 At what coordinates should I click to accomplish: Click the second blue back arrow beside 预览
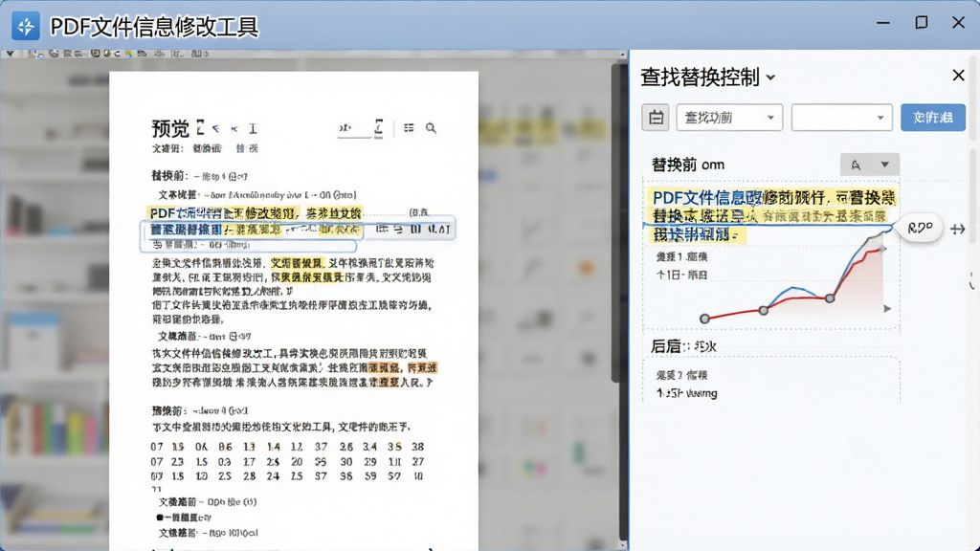234,129
